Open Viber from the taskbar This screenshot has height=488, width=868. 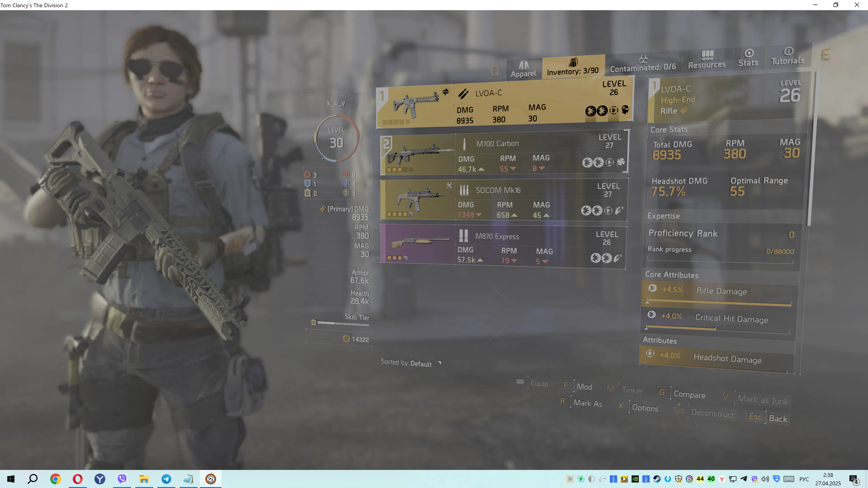(x=122, y=479)
